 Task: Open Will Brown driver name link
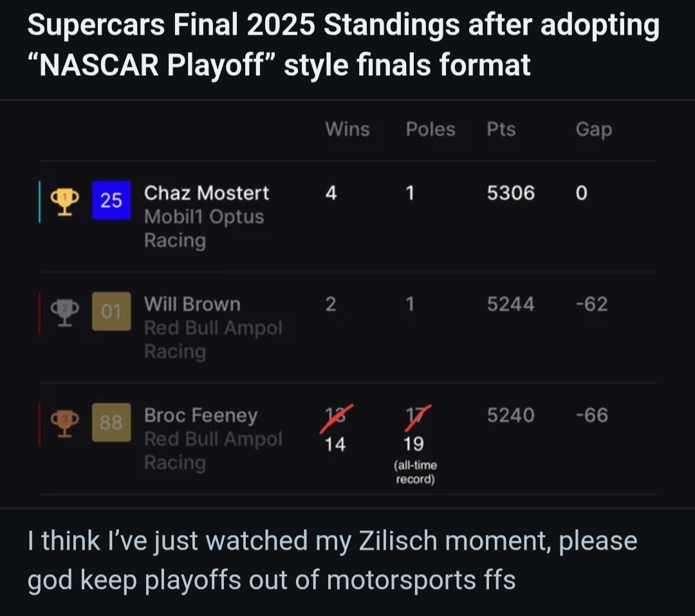tap(192, 304)
